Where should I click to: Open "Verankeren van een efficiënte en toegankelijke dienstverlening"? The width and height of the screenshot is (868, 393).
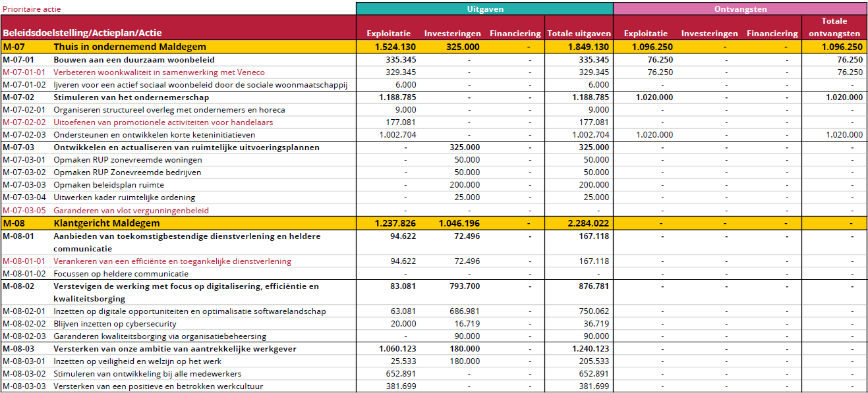[172, 261]
